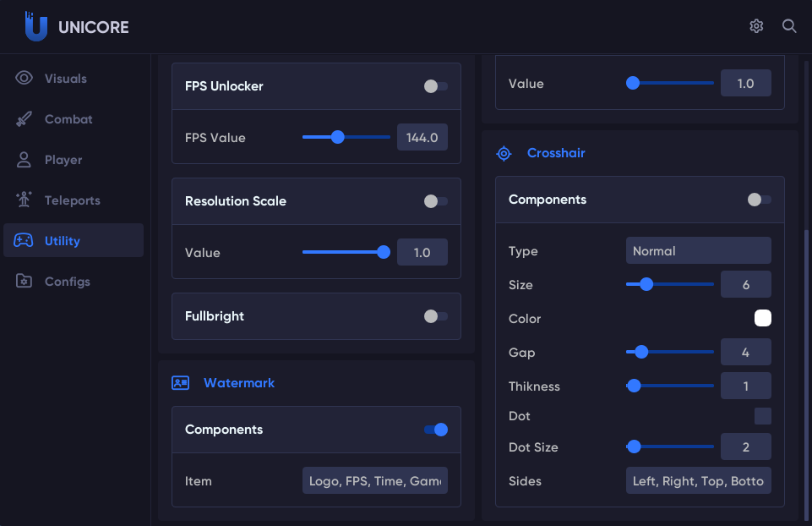Disable the Watermark Components toggle
This screenshot has height=526, width=812.
(x=435, y=430)
